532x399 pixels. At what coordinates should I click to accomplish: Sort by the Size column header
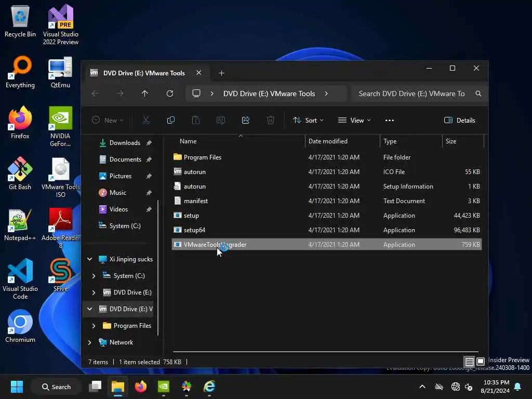(463, 141)
